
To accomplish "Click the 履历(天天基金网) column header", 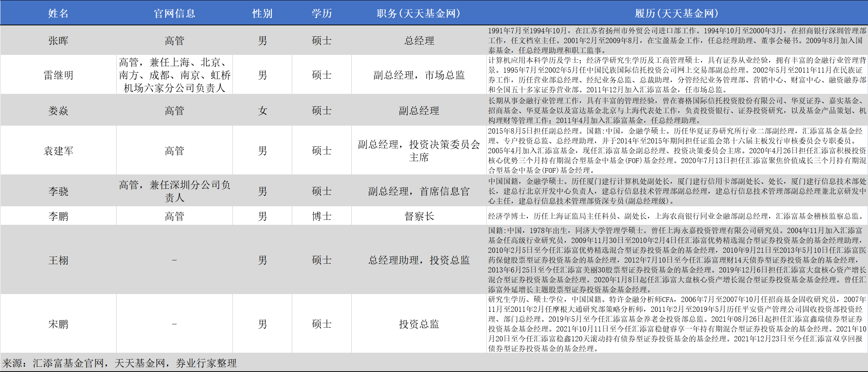I will [677, 12].
